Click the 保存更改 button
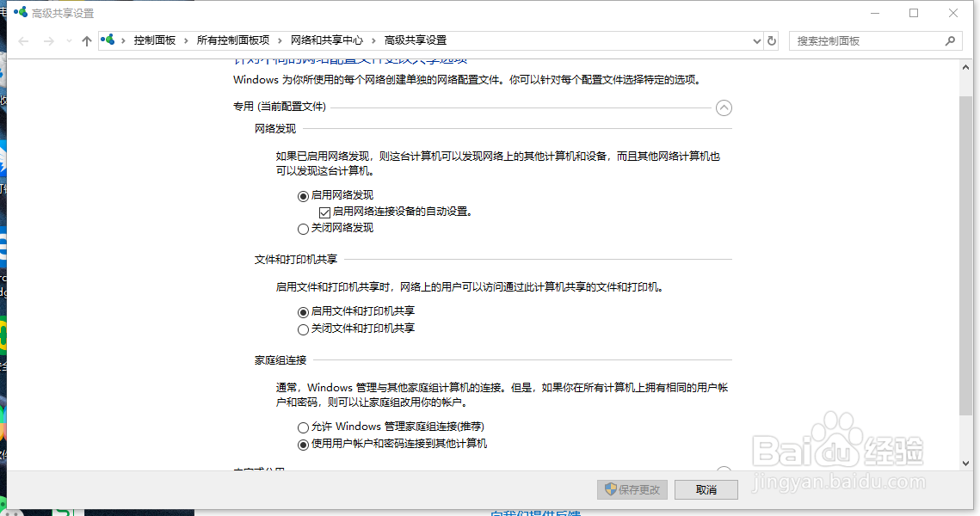 pyautogui.click(x=632, y=489)
